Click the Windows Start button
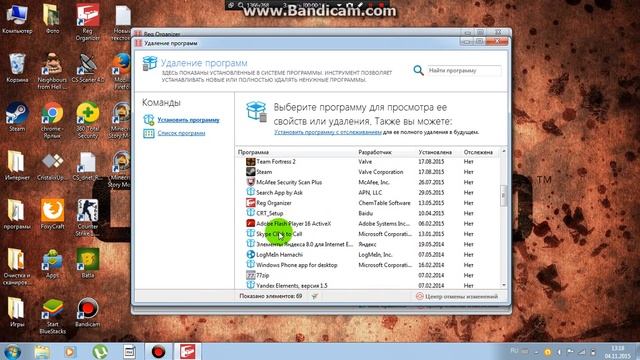This screenshot has height=360, width=640. [x=13, y=351]
